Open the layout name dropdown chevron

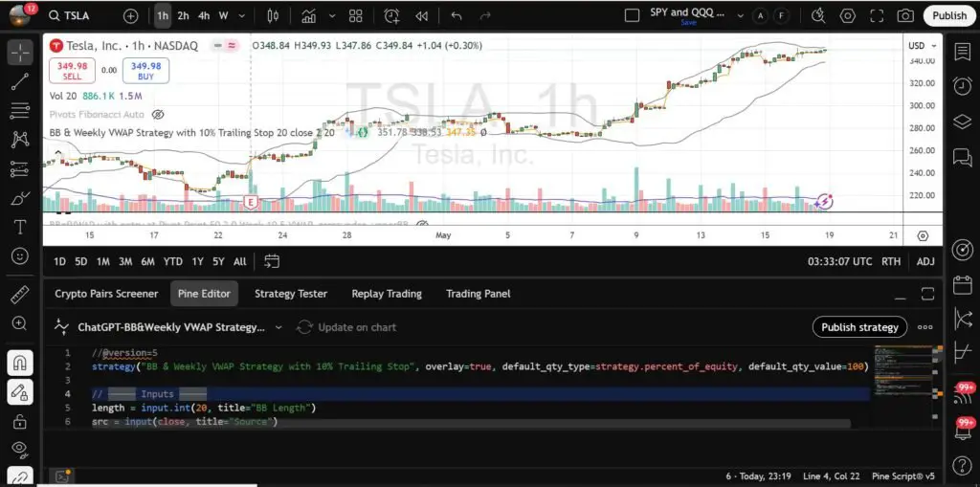pyautogui.click(x=741, y=16)
